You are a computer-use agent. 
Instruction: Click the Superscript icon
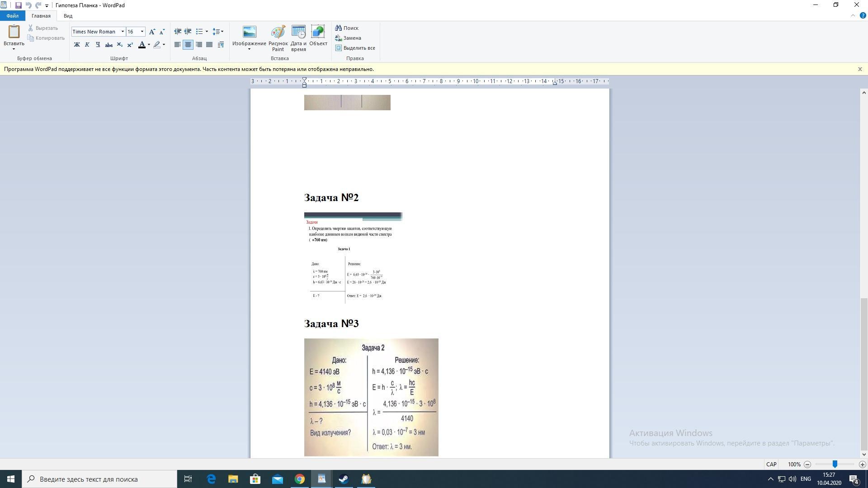tap(130, 45)
